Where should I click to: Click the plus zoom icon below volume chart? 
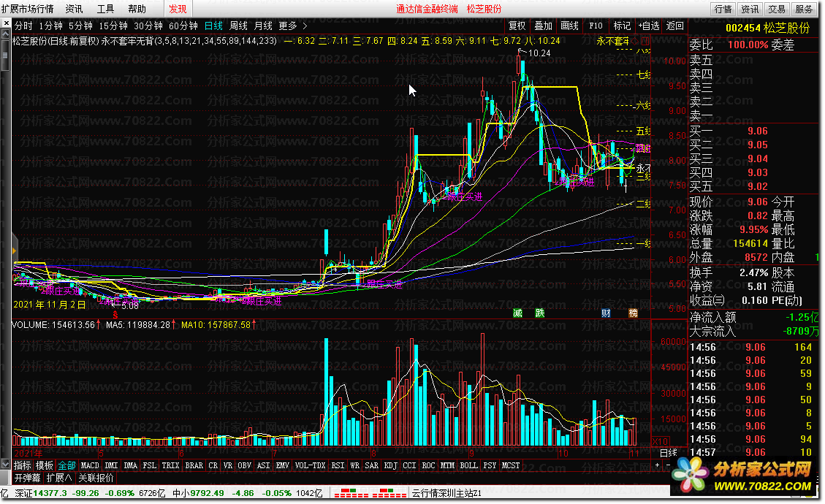657,465
